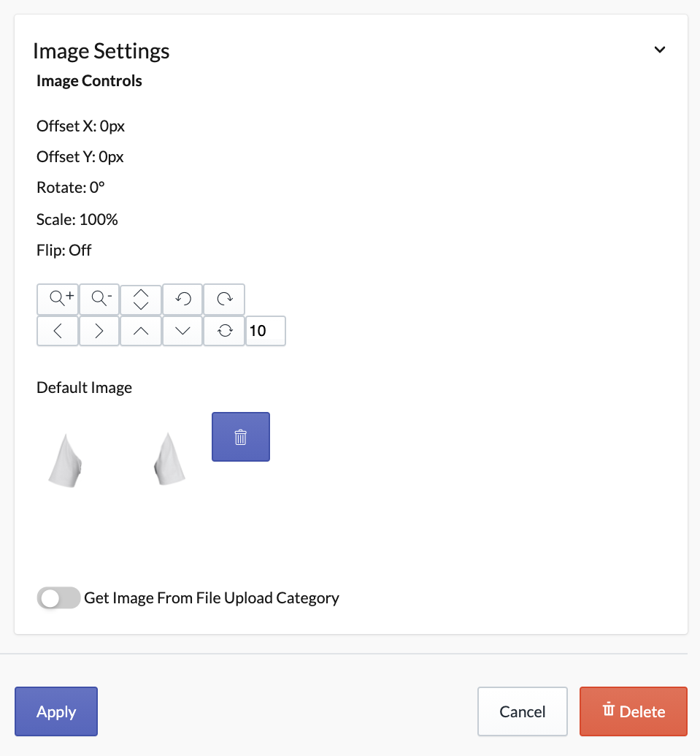Move image right with arrow button
This screenshot has height=756, width=700.
(x=99, y=331)
